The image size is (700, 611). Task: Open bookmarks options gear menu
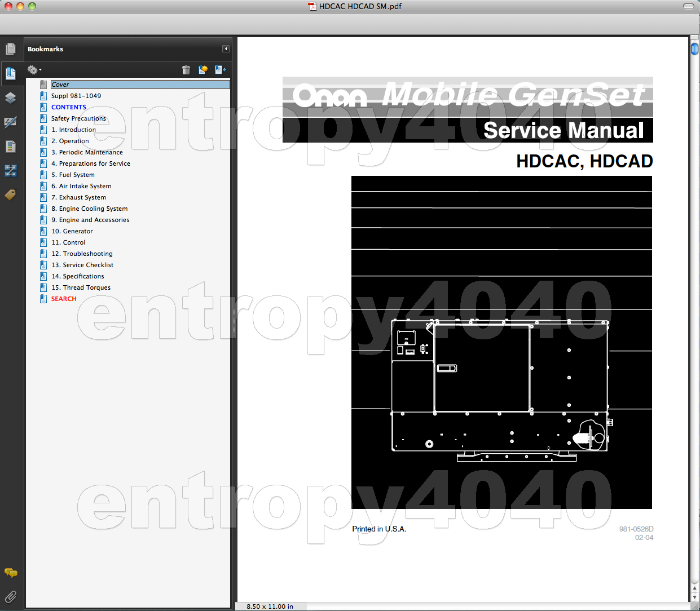34,70
